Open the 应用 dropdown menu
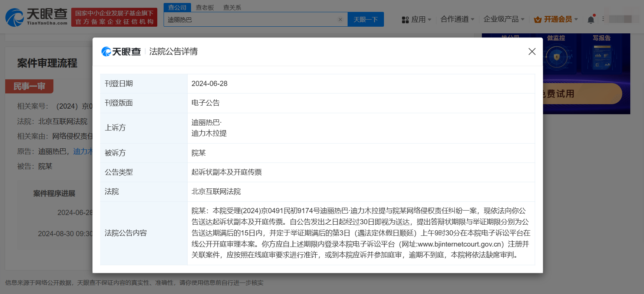Image resolution: width=644 pixels, height=294 pixels. pos(421,19)
